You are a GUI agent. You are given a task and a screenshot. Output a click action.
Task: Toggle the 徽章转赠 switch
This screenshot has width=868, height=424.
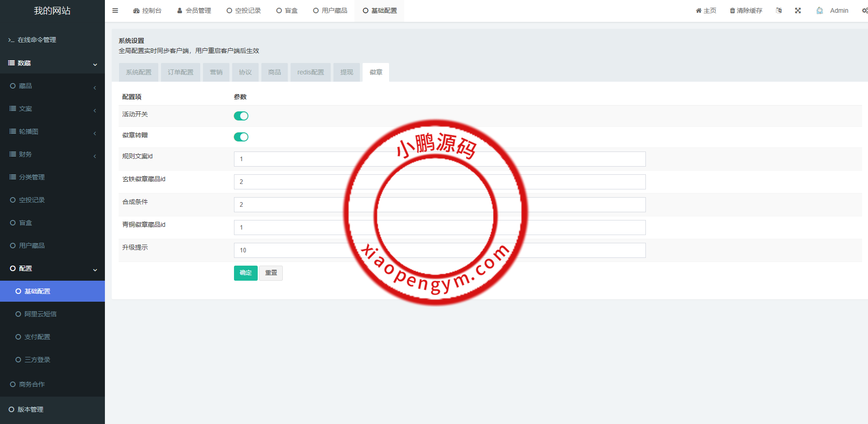pos(241,137)
